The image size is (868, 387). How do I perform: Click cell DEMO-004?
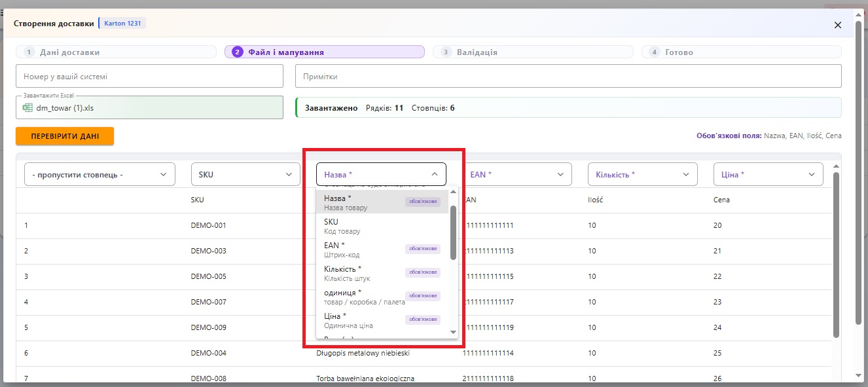(x=208, y=353)
